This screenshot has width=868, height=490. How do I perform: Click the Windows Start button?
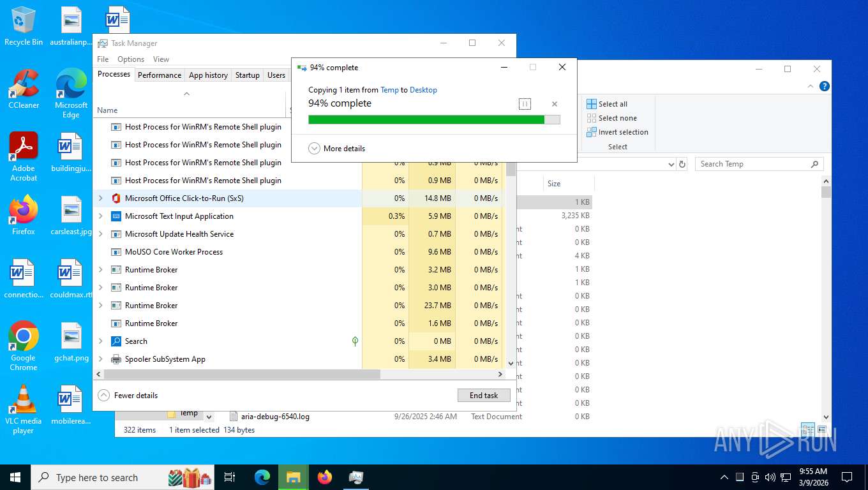tap(15, 477)
